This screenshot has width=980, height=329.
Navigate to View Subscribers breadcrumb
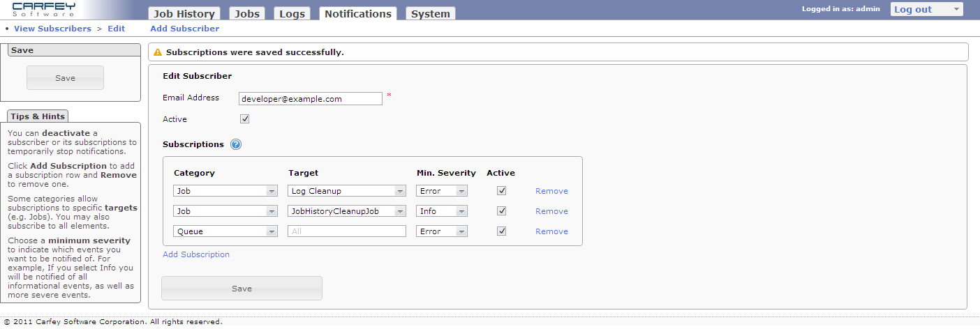click(52, 29)
